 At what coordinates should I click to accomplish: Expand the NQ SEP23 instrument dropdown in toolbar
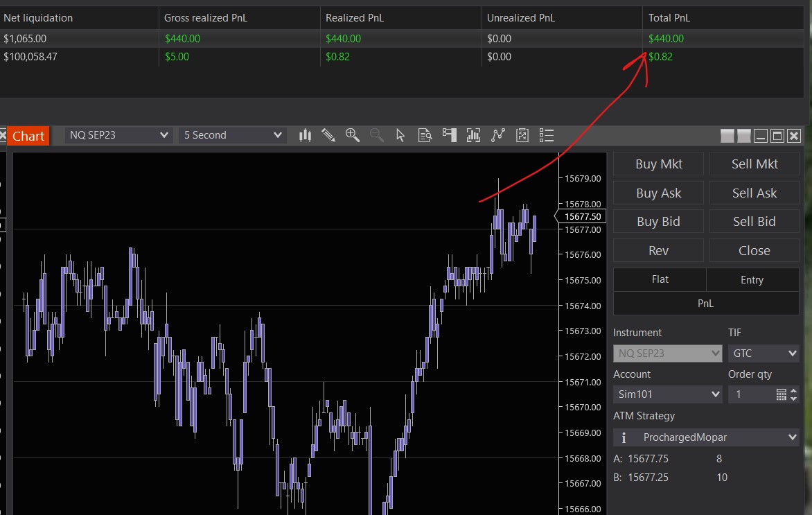119,135
